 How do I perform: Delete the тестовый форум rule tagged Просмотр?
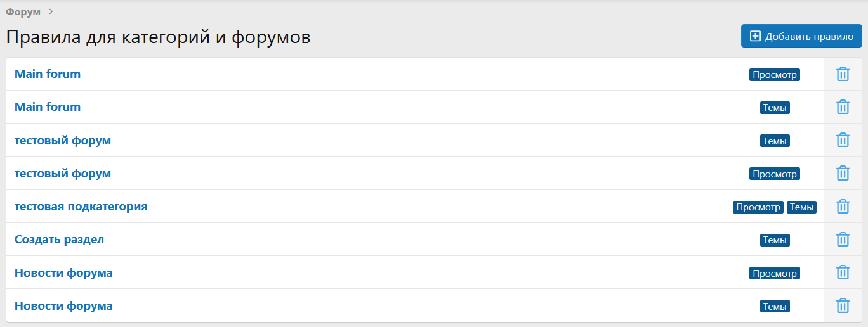click(x=843, y=173)
